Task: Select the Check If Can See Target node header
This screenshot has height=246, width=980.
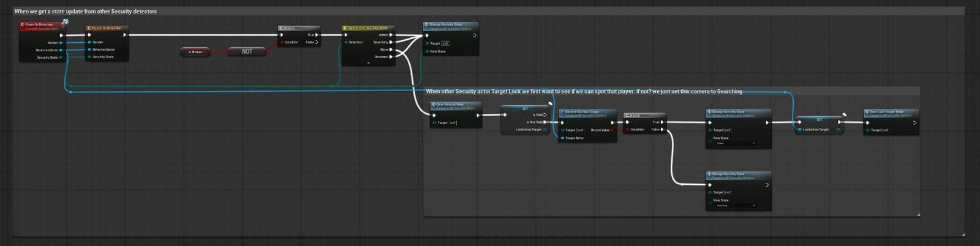Action: [x=587, y=113]
